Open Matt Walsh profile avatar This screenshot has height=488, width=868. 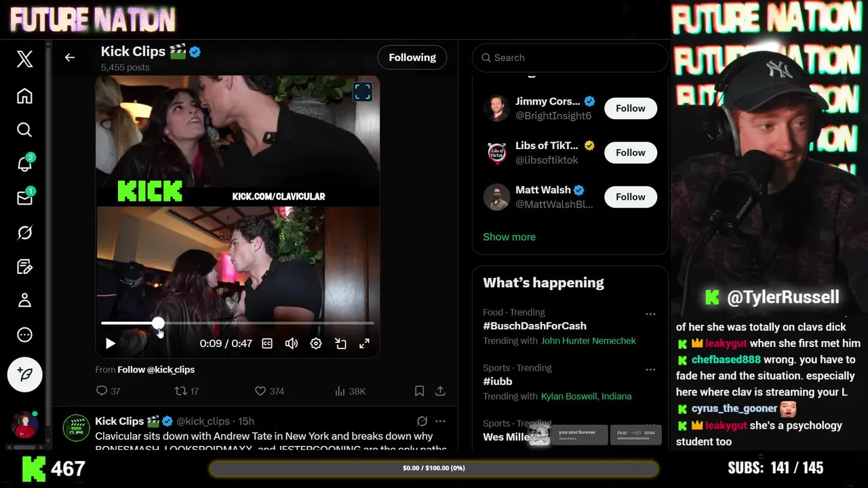pos(496,197)
